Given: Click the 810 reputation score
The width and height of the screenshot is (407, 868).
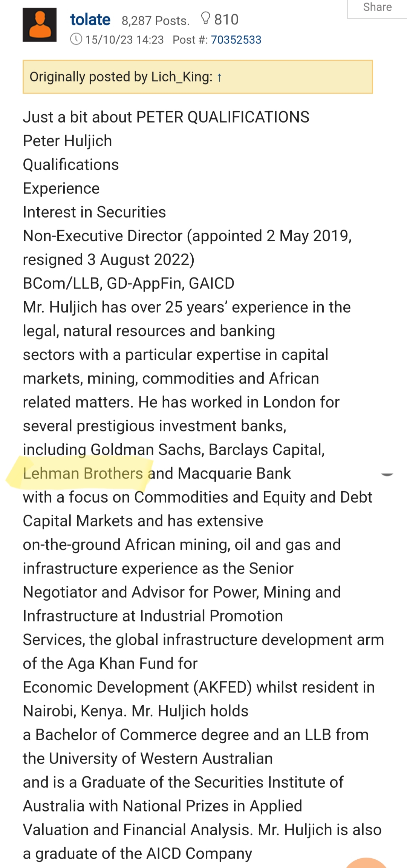Looking at the screenshot, I should coord(226,19).
